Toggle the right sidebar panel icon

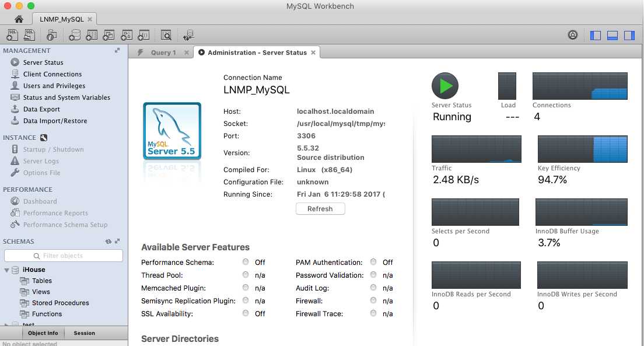pyautogui.click(x=629, y=36)
